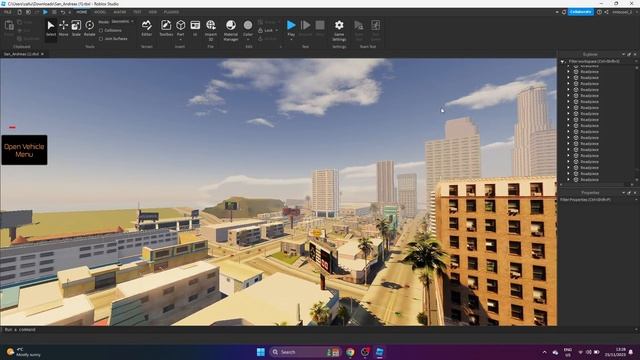Open the FILE menu
This screenshot has width=640, height=360.
8,12
